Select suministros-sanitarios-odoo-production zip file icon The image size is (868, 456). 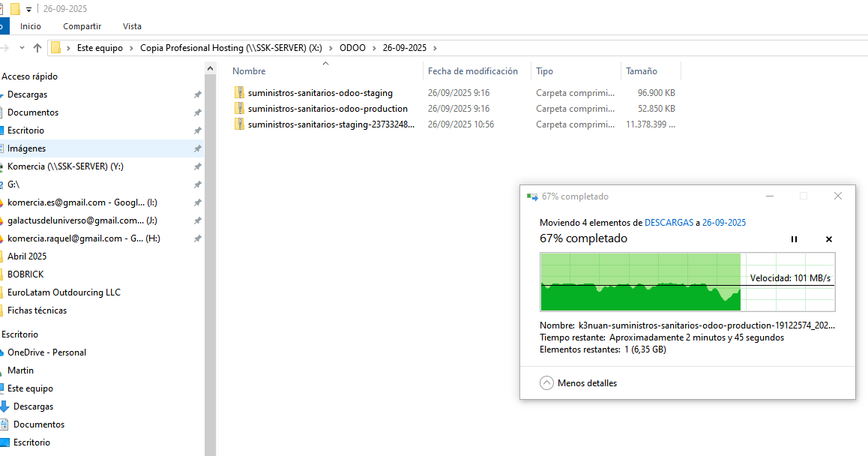point(240,109)
